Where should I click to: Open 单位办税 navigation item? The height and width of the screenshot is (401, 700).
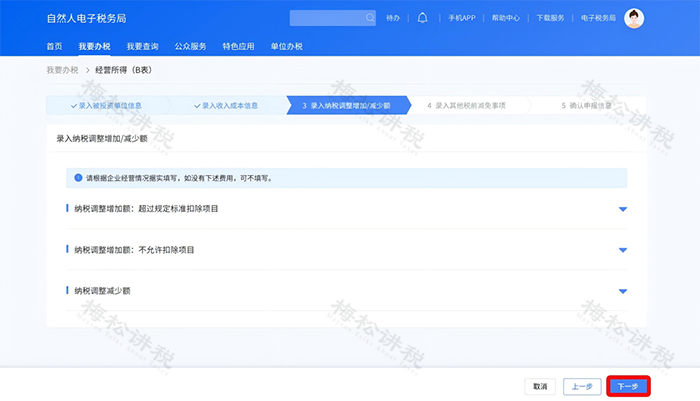pyautogui.click(x=286, y=46)
